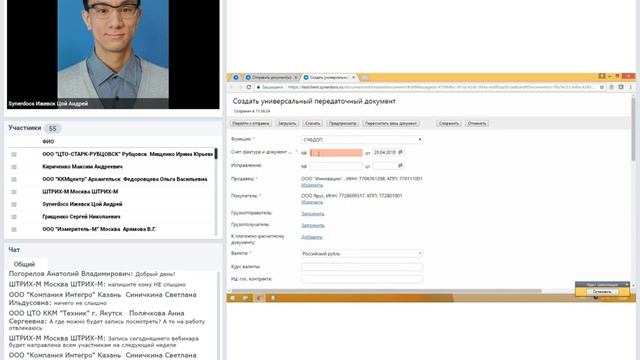This screenshot has width=640, height=360.
Task: Click the icon beside Synerdocs Ижевск participant row
Action: (x=14, y=204)
